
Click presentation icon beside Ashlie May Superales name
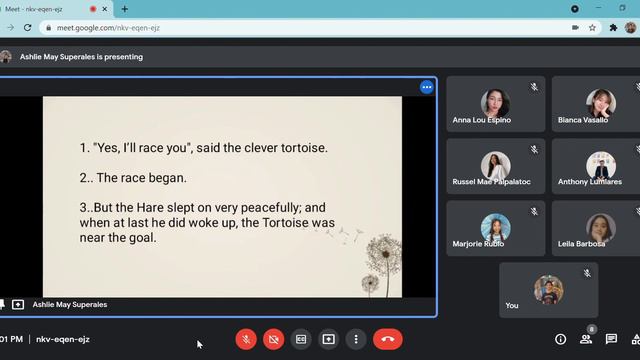click(x=18, y=304)
